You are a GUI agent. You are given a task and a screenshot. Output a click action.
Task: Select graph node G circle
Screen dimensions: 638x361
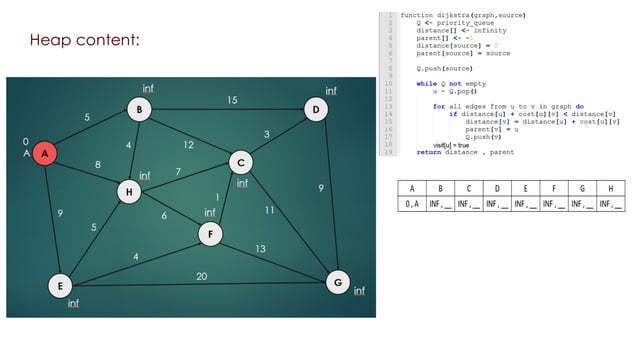338,282
